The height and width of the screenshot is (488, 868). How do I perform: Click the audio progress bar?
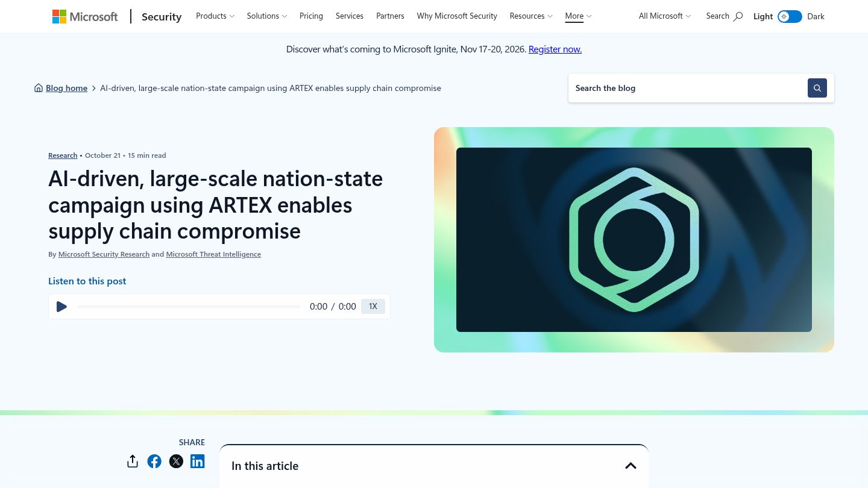click(189, 307)
